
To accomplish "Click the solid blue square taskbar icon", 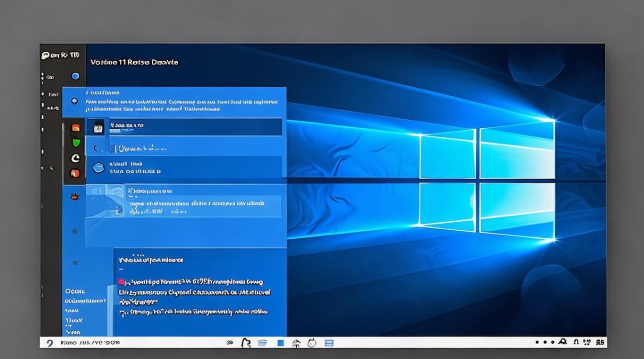I will pyautogui.click(x=281, y=343).
